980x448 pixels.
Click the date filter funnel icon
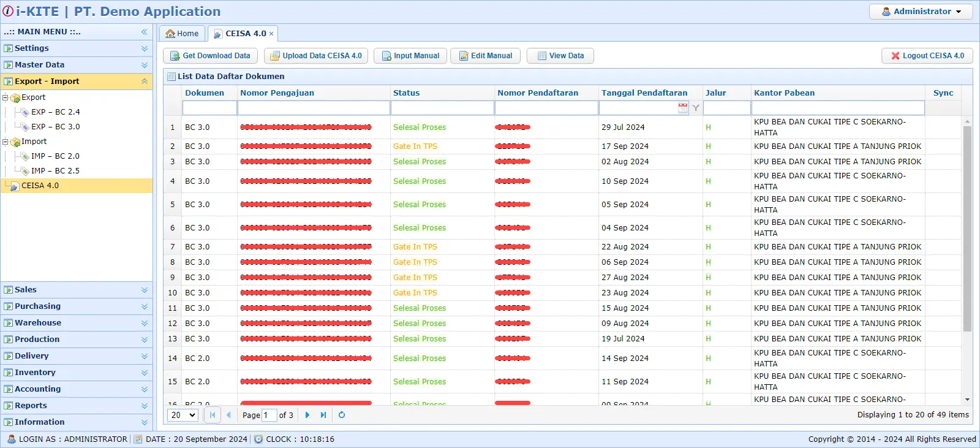(696, 108)
